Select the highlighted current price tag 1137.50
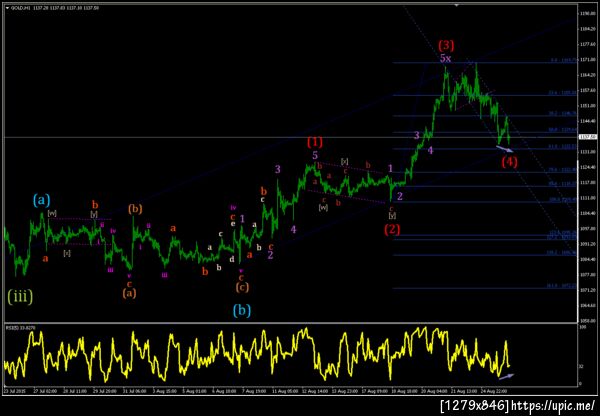Screen dimensions: 600x416 pos(588,137)
